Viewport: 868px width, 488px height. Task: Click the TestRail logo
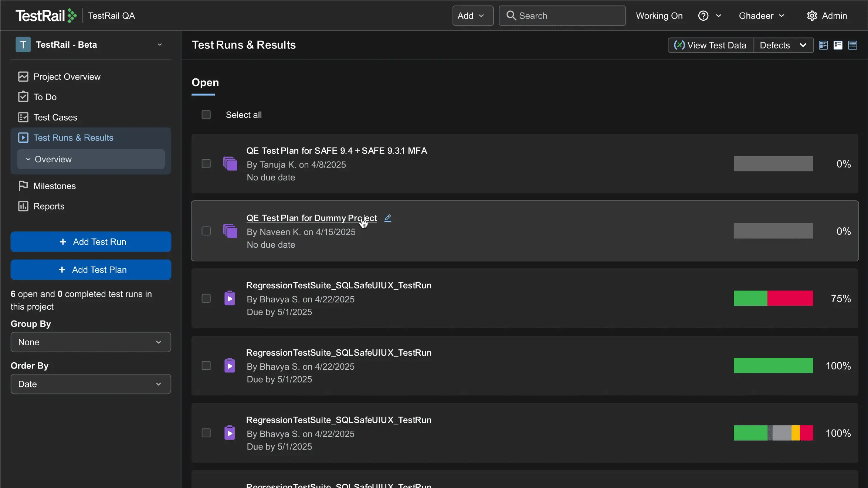[x=46, y=16]
